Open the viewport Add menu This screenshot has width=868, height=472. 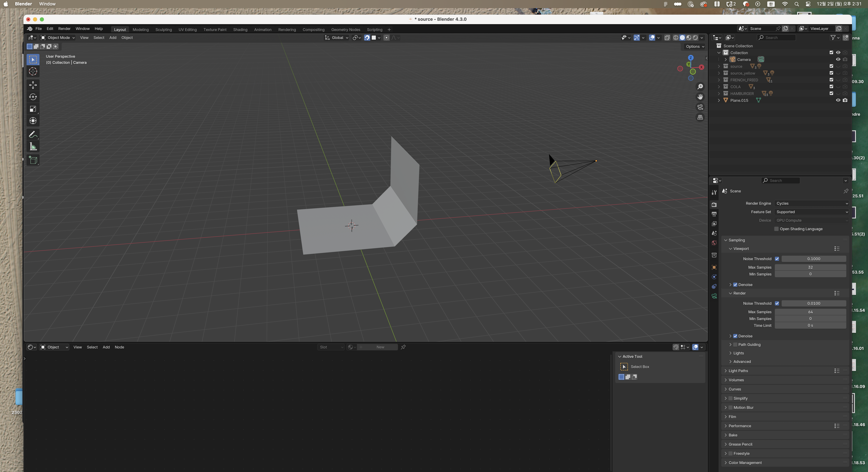pyautogui.click(x=112, y=38)
